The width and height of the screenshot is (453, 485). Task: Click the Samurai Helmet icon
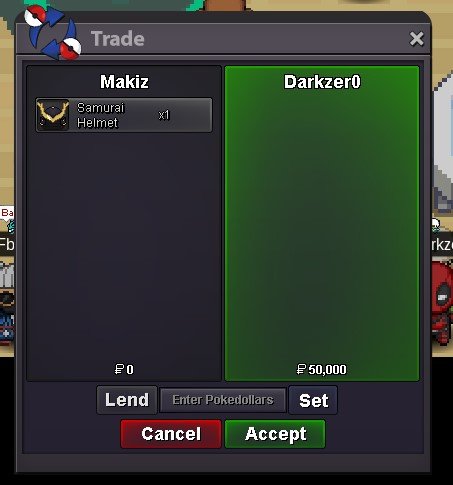53,115
